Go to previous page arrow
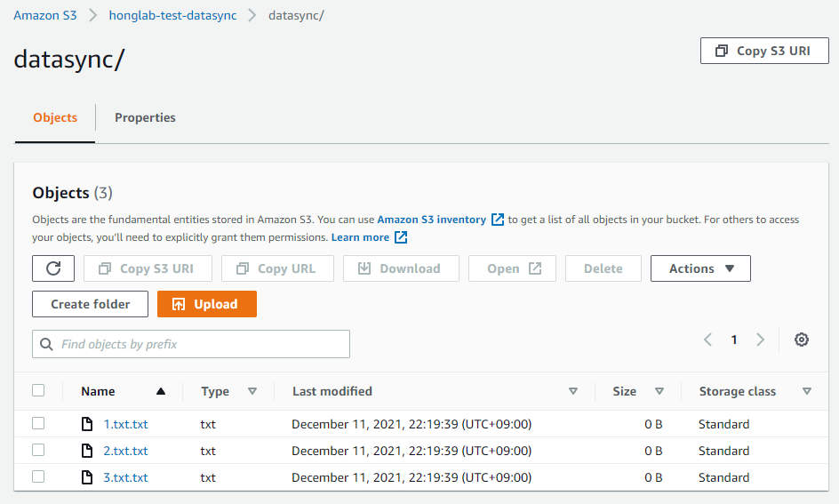 707,340
